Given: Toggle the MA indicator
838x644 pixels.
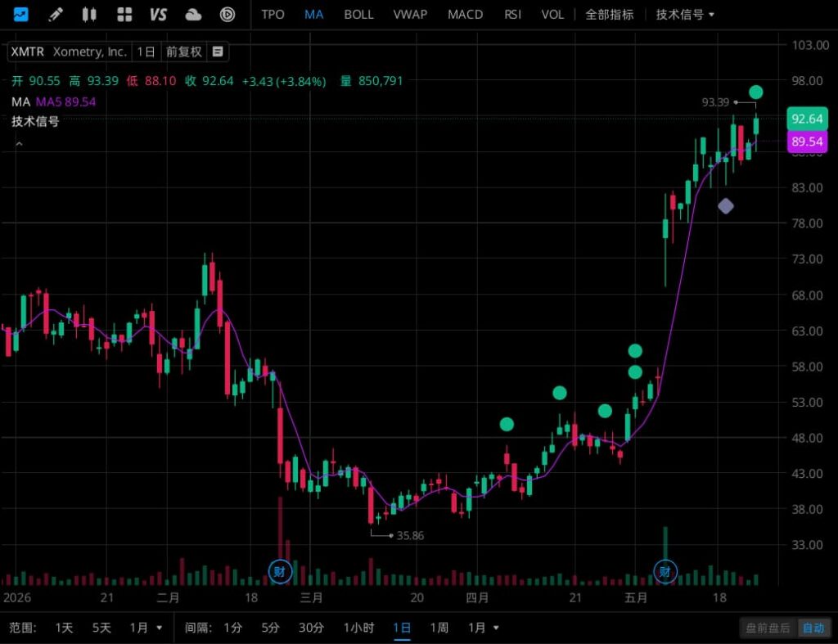Looking at the screenshot, I should 313,15.
